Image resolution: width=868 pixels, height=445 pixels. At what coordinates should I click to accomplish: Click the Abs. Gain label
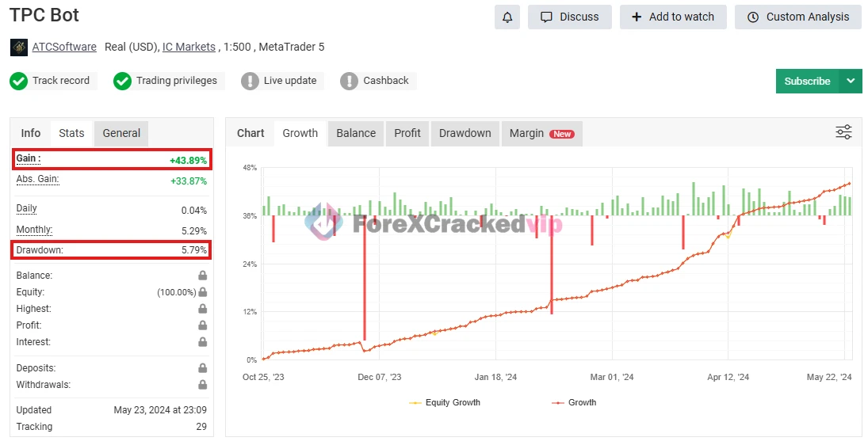tap(37, 179)
